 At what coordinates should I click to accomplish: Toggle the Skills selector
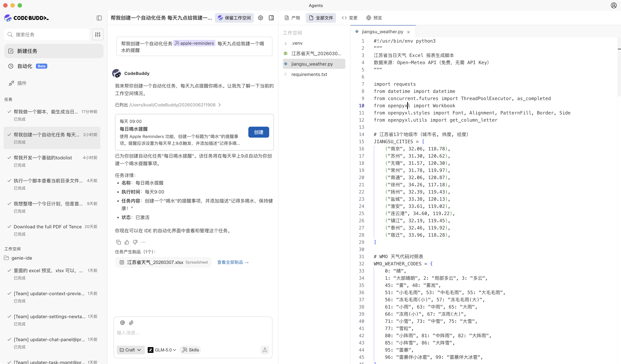[x=190, y=350]
